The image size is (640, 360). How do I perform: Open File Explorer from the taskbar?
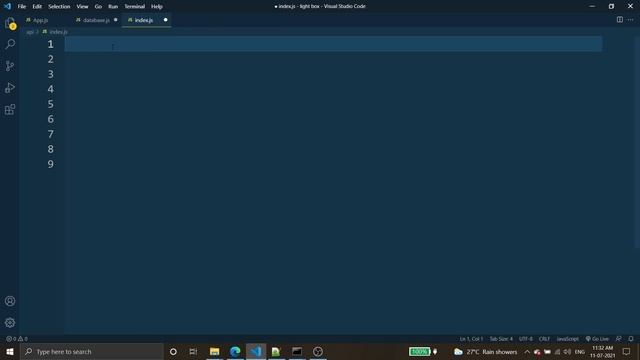pos(215,351)
